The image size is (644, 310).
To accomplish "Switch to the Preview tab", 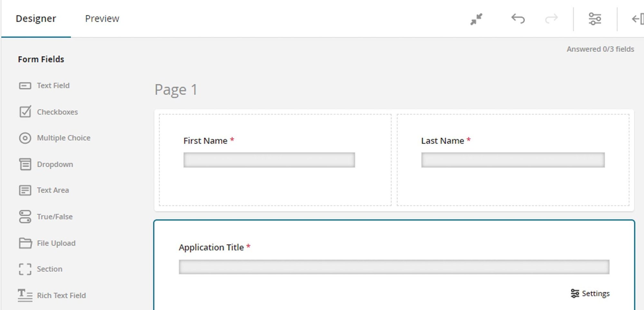I will click(102, 18).
